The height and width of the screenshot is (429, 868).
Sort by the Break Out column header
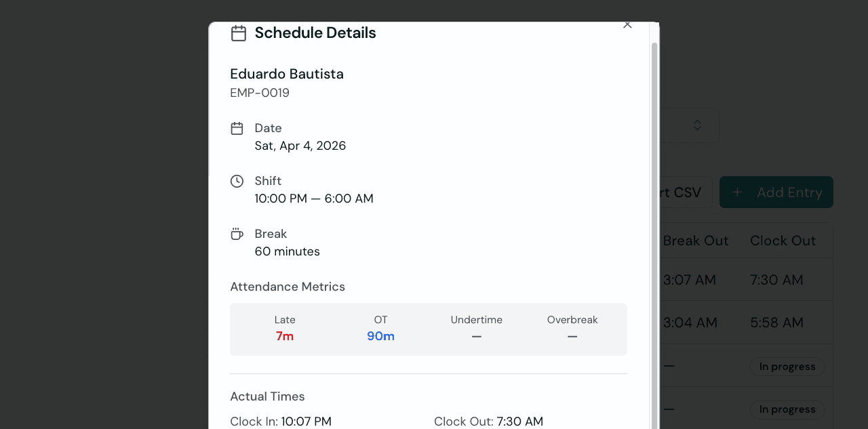click(696, 240)
